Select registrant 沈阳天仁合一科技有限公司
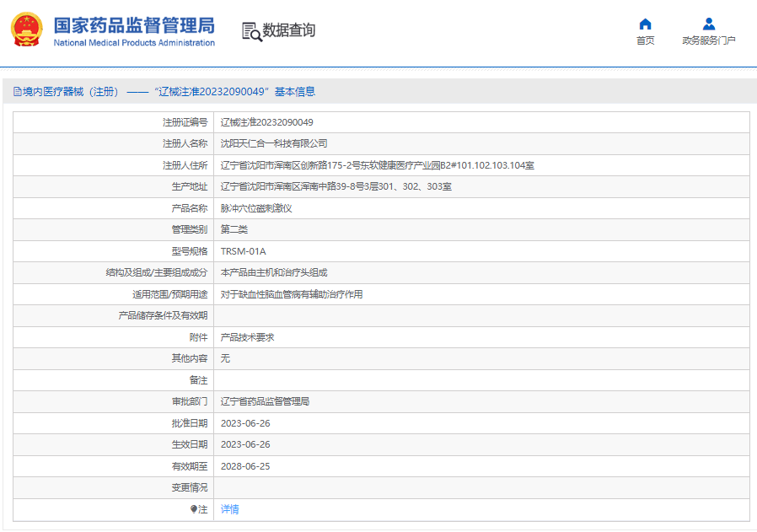757x532 pixels. click(x=274, y=144)
